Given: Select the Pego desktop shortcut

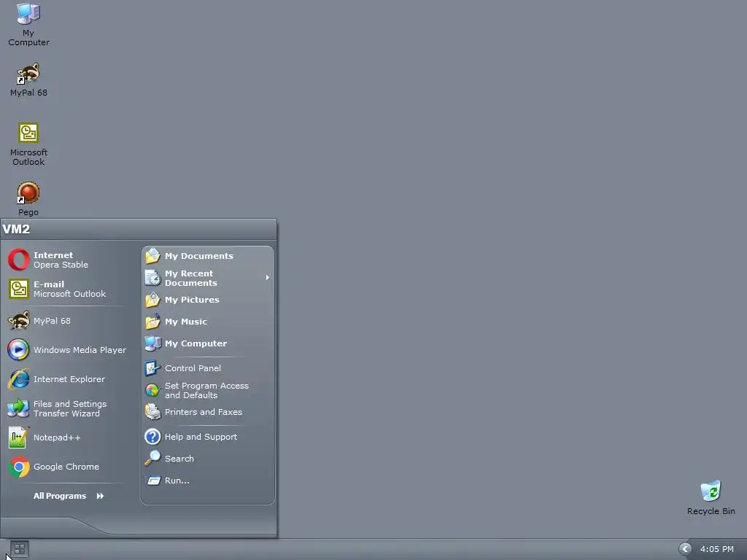Looking at the screenshot, I should 28,199.
